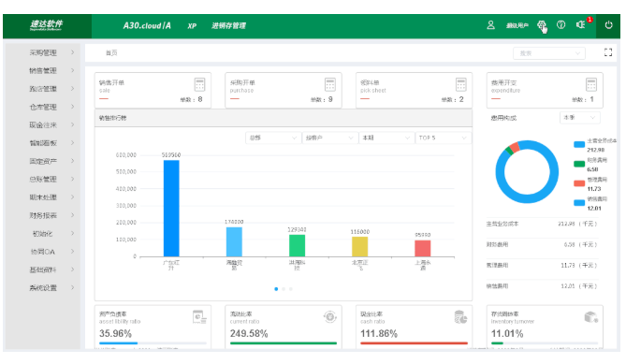Open the 协同OA sidebar menu
This screenshot has height=364, width=626.
[43, 252]
